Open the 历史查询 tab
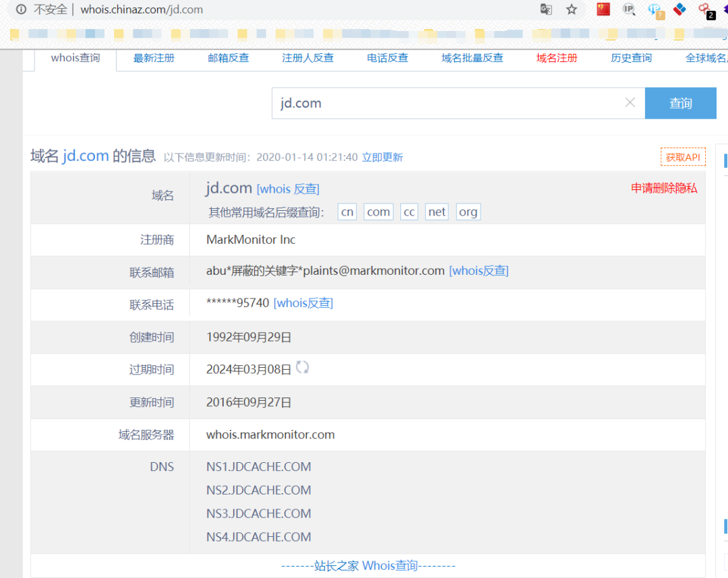The height and width of the screenshot is (578, 728). pos(631,58)
